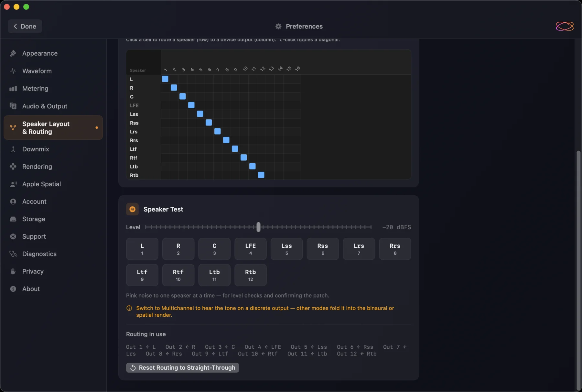Toggle routing cell for R row output 2
The height and width of the screenshot is (392, 582).
click(x=174, y=88)
